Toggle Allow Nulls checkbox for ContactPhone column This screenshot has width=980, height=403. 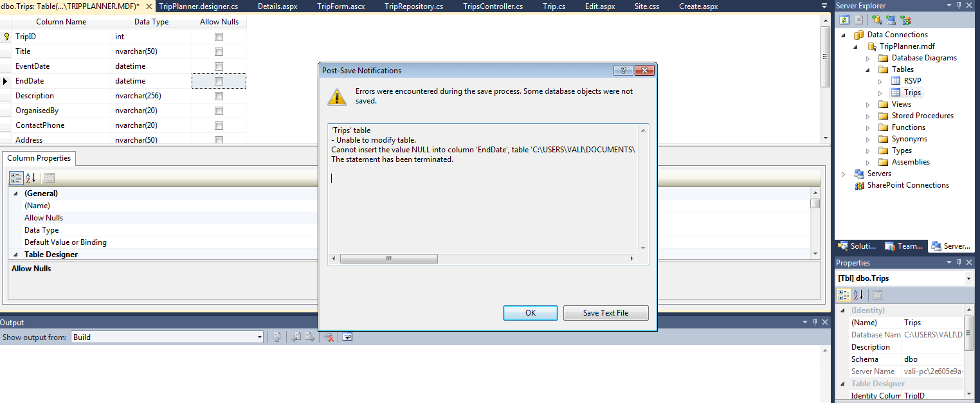[219, 125]
